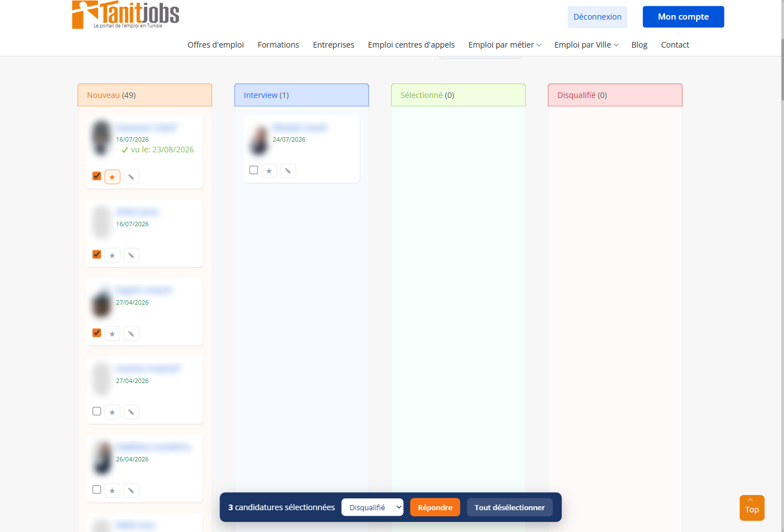Image resolution: width=784 pixels, height=532 pixels.
Task: Uncheck the second 16/07/2026 candidate
Action: [x=97, y=254]
